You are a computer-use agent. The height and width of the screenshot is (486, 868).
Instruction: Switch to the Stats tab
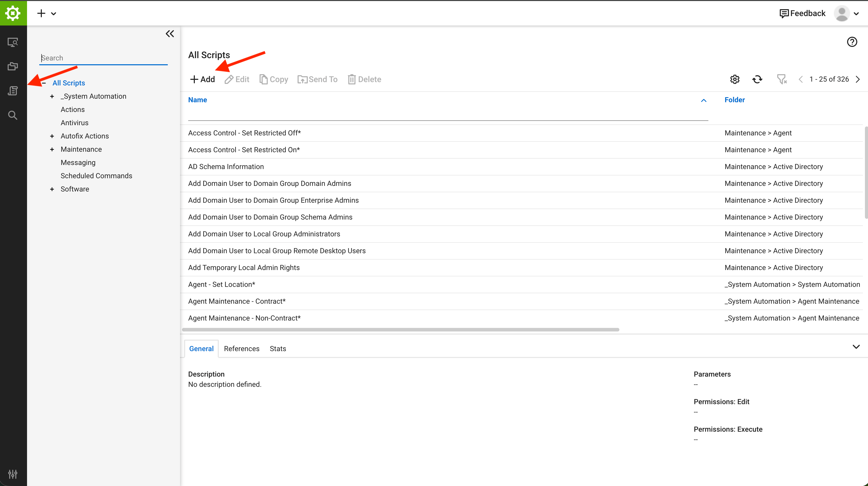[x=278, y=349]
